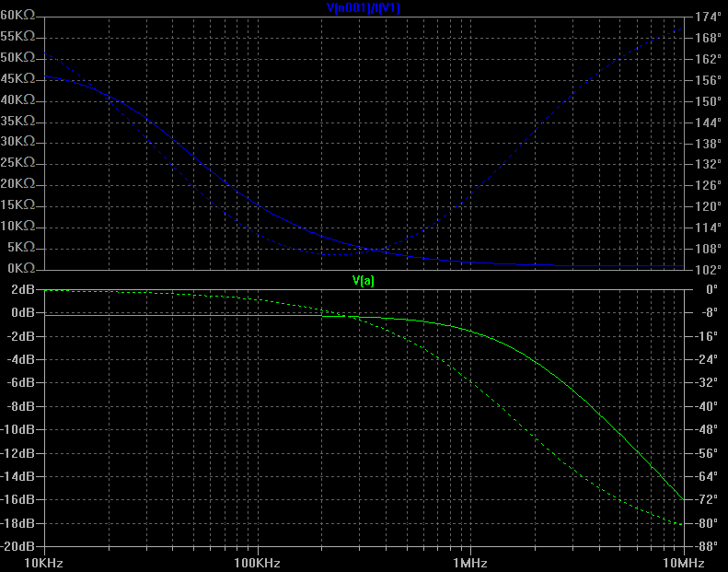Click the 0° lower phase axis label
This screenshot has width=728, height=572.
tap(711, 289)
